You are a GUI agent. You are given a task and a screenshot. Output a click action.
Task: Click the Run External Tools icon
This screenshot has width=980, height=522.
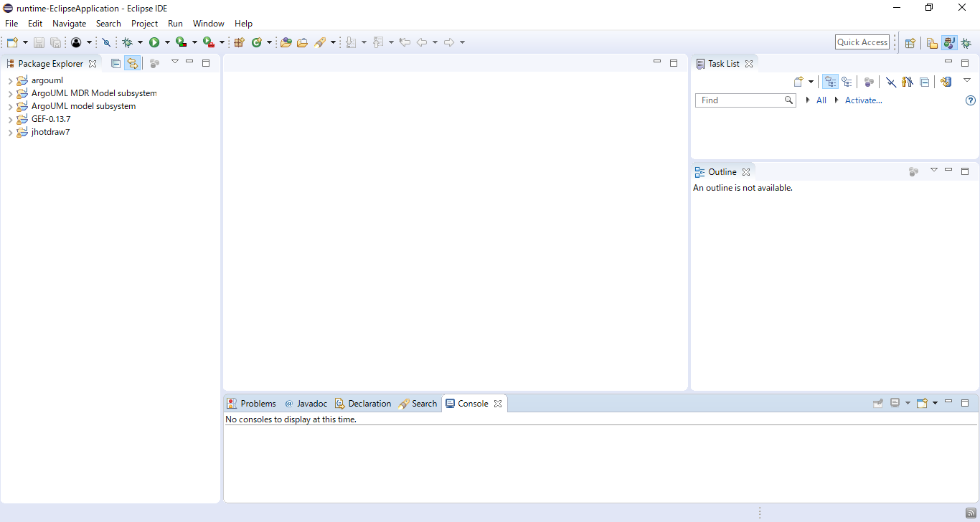click(x=208, y=42)
